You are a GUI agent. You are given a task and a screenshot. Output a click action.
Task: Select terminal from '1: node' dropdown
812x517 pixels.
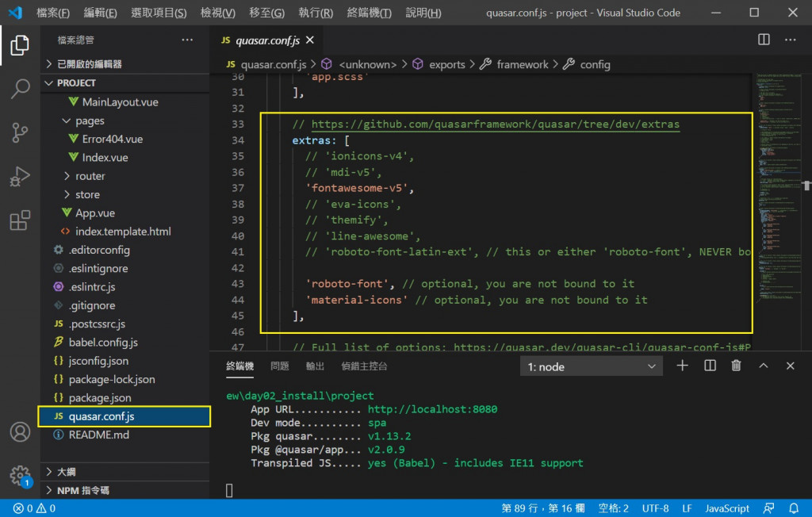click(x=592, y=367)
